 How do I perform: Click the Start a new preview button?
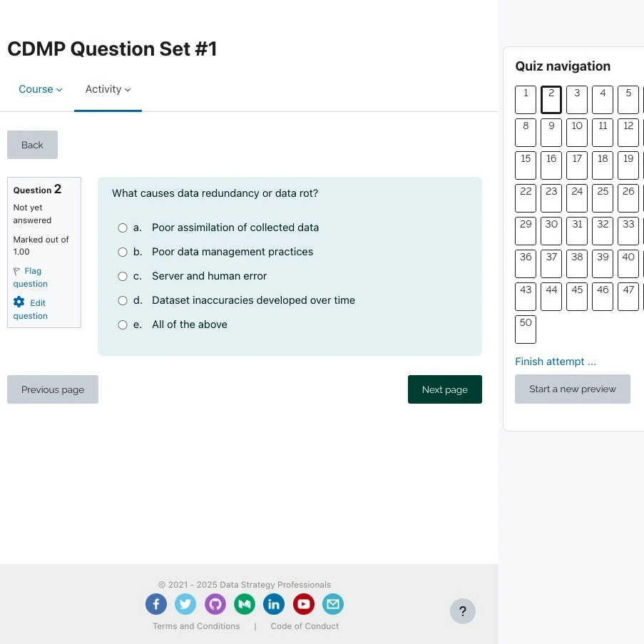point(573,389)
